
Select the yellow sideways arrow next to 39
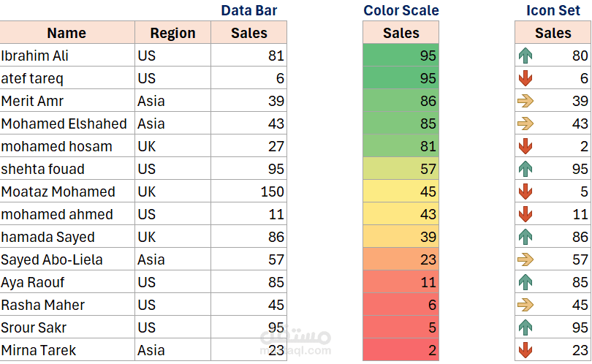[525, 101]
